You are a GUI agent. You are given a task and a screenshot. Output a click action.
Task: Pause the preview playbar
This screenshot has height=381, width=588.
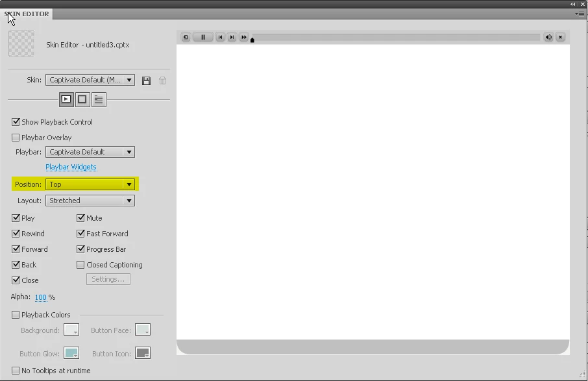pyautogui.click(x=203, y=37)
